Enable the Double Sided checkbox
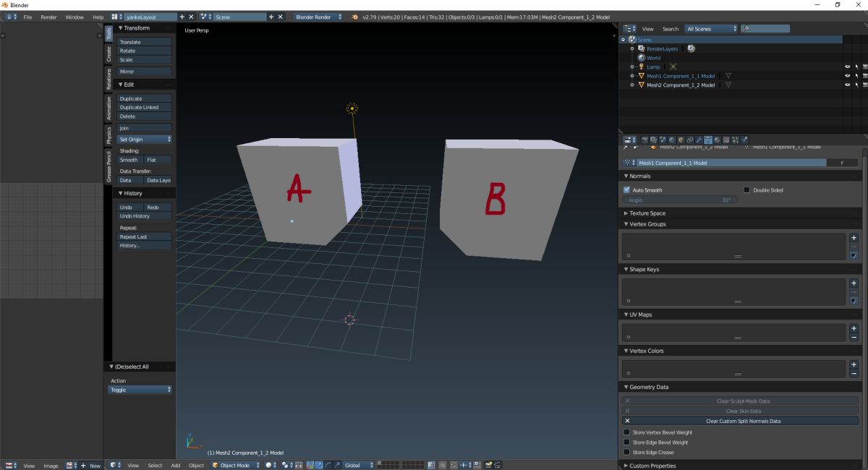The image size is (868, 470). point(746,190)
